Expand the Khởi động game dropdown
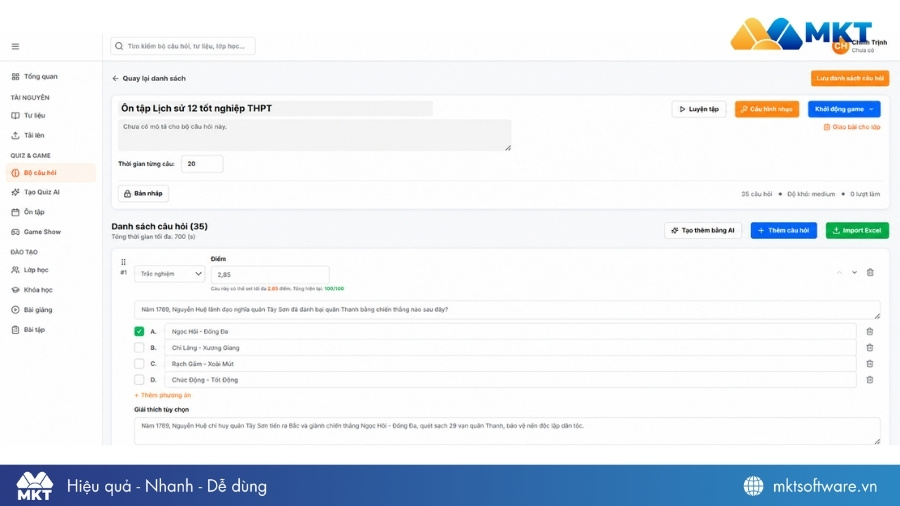The image size is (900, 506). (x=844, y=109)
